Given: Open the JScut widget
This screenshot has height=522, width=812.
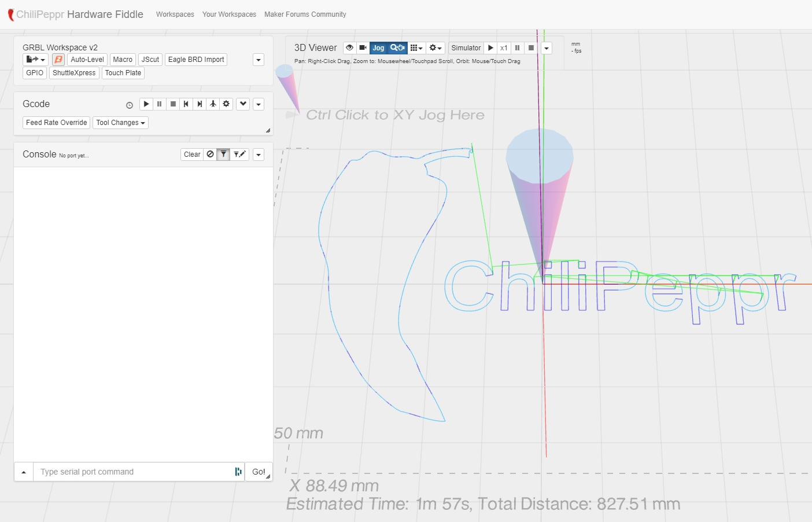Looking at the screenshot, I should click(150, 60).
